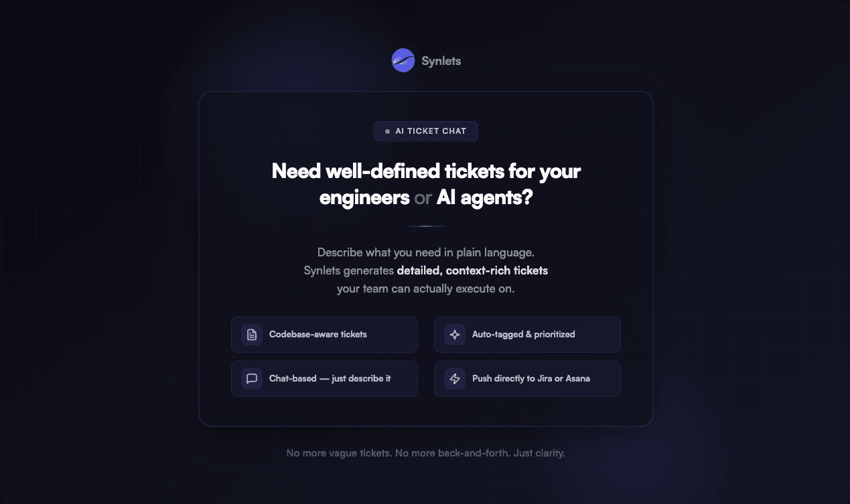This screenshot has height=504, width=850.
Task: Click the sparkle icon beside Auto-tagged & prioritized
Action: click(454, 334)
